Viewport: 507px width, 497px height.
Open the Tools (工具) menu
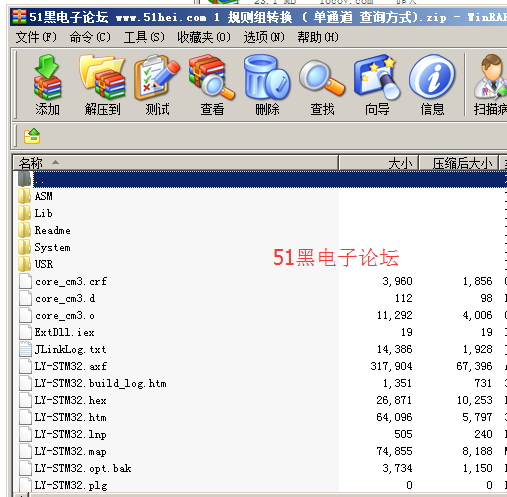[x=144, y=37]
